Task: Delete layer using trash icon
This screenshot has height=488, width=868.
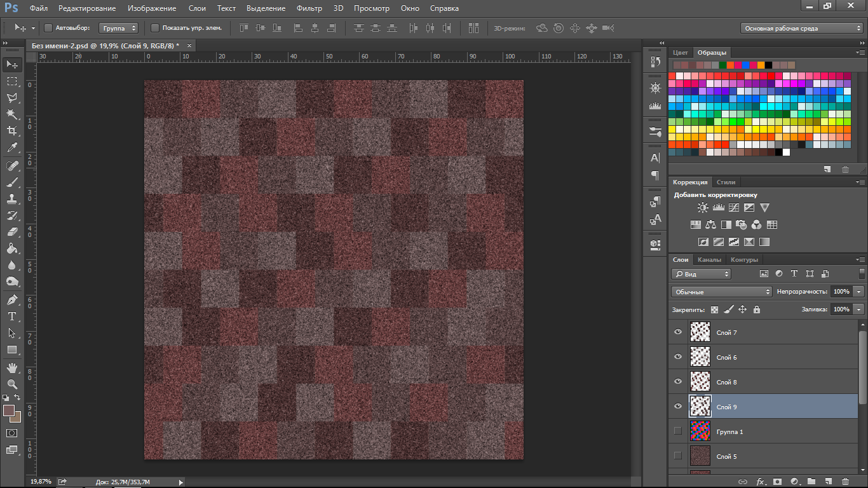Action: point(844,482)
